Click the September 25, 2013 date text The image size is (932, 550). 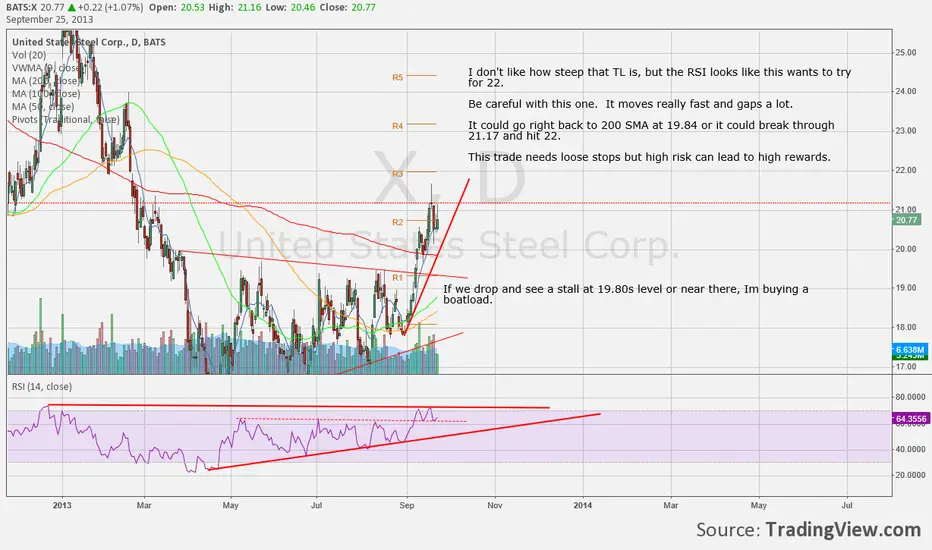click(49, 20)
